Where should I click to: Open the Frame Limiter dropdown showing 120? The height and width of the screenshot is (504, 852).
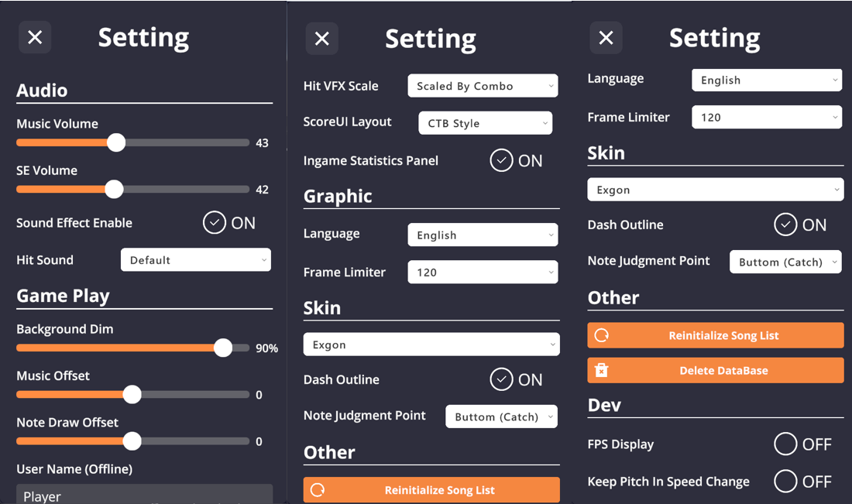click(x=483, y=272)
